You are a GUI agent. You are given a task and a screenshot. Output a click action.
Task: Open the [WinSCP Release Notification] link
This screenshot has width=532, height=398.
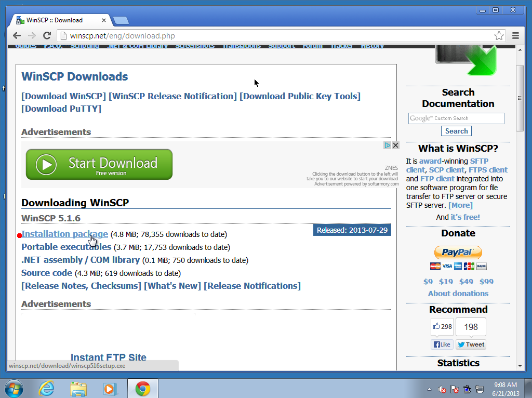[172, 96]
